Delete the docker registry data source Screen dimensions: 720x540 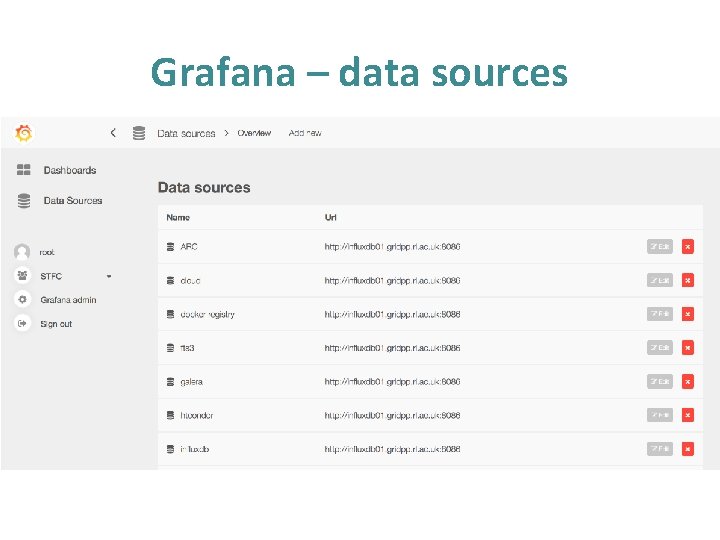pos(687,314)
